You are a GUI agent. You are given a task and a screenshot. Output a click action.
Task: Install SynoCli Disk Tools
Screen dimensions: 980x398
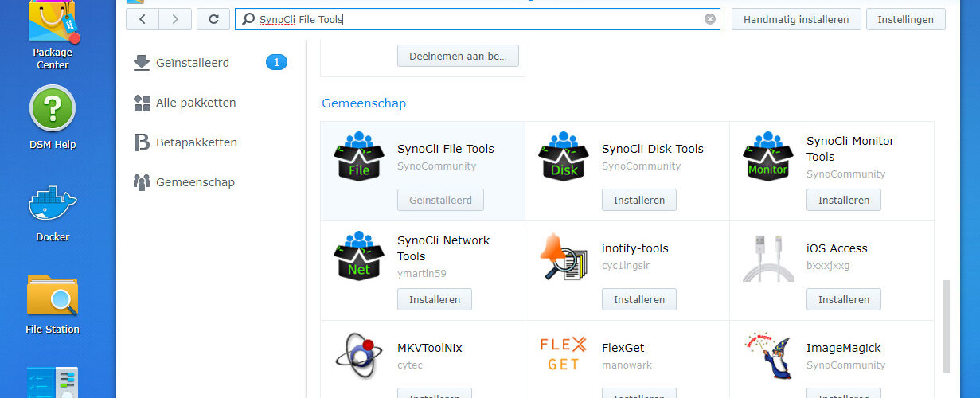639,200
